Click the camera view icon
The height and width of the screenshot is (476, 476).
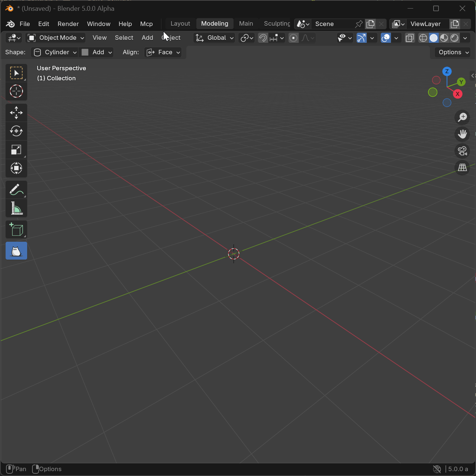click(462, 151)
